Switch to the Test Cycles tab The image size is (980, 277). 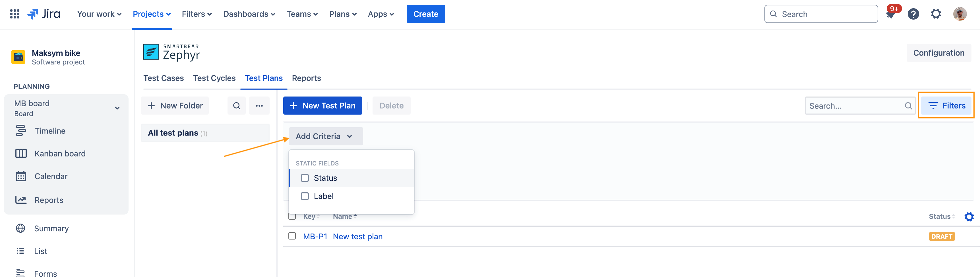tap(214, 78)
